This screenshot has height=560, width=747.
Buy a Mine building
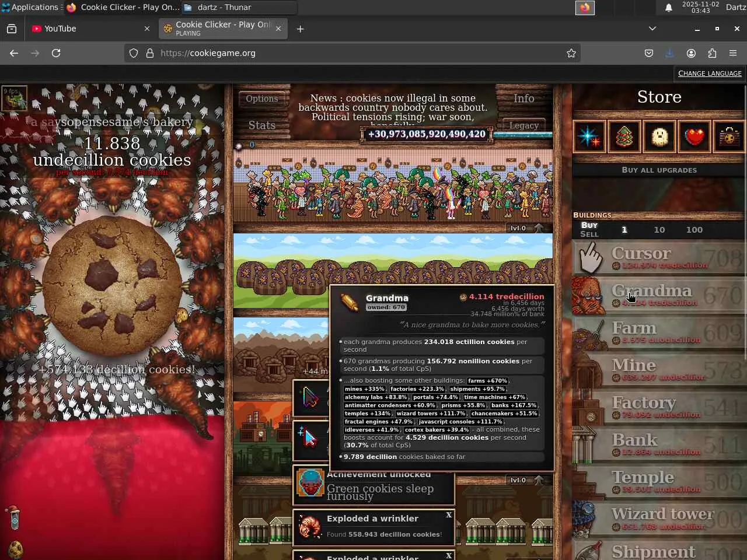[659, 370]
